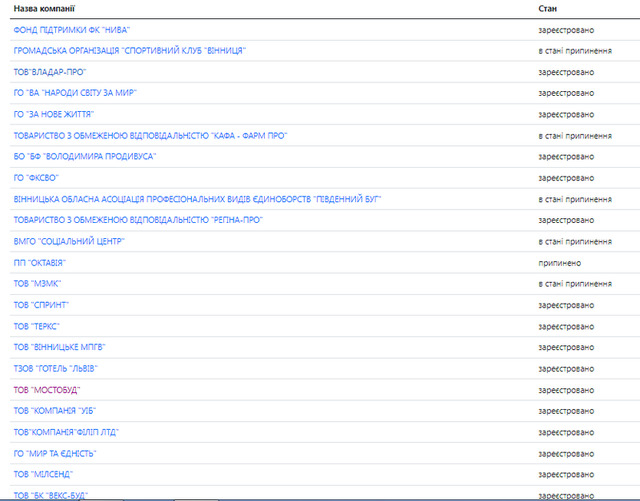Image resolution: width=640 pixels, height=501 pixels.
Task: Click the ТОВ "СПРИНТ" link
Action: pyautogui.click(x=41, y=304)
